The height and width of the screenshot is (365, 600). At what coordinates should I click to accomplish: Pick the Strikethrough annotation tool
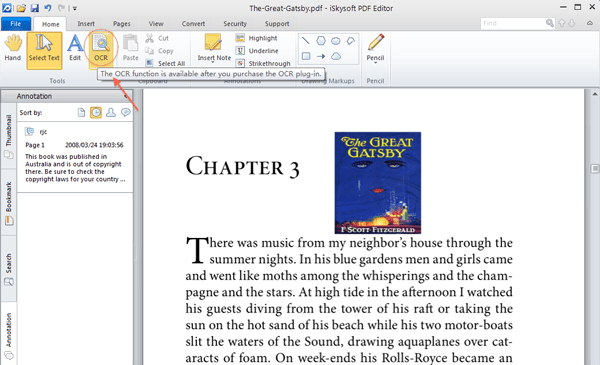click(263, 64)
